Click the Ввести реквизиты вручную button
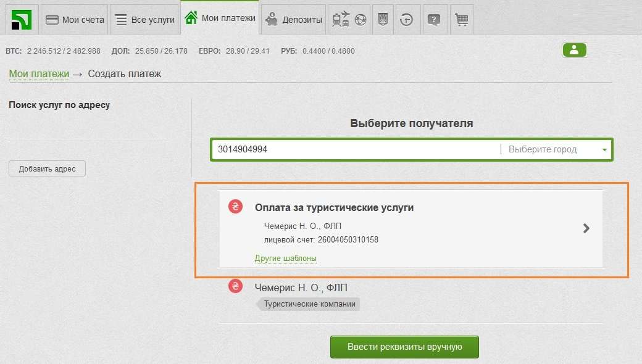This screenshot has height=364, width=642. tap(404, 347)
